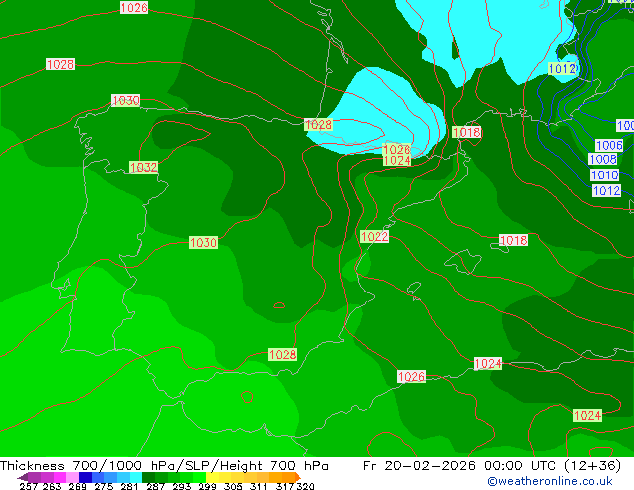
Task: Click the white 1024 label next to 1026
Action: tap(488, 363)
